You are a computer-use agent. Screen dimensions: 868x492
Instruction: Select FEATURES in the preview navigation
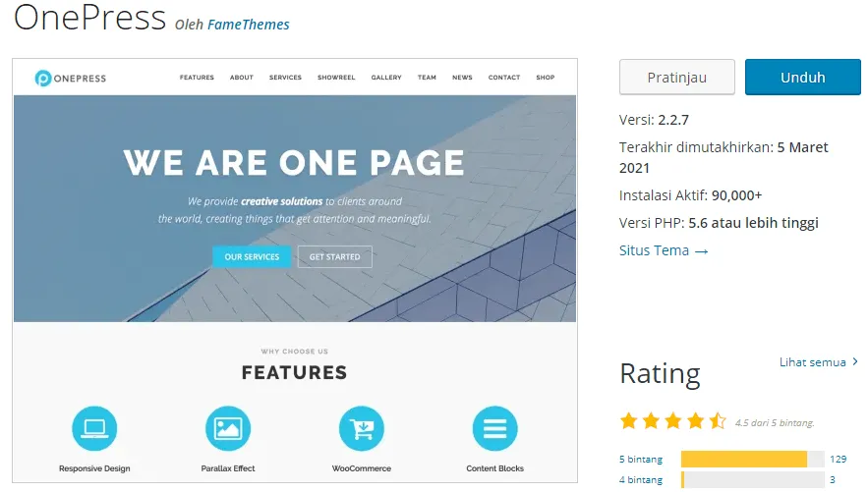[x=197, y=78]
